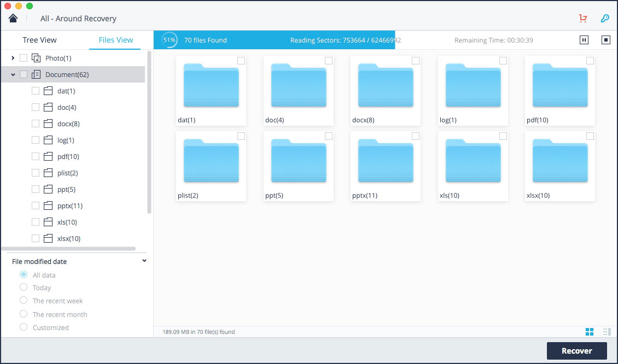Choose The recent month filter
The image size is (618, 364).
point(24,314)
